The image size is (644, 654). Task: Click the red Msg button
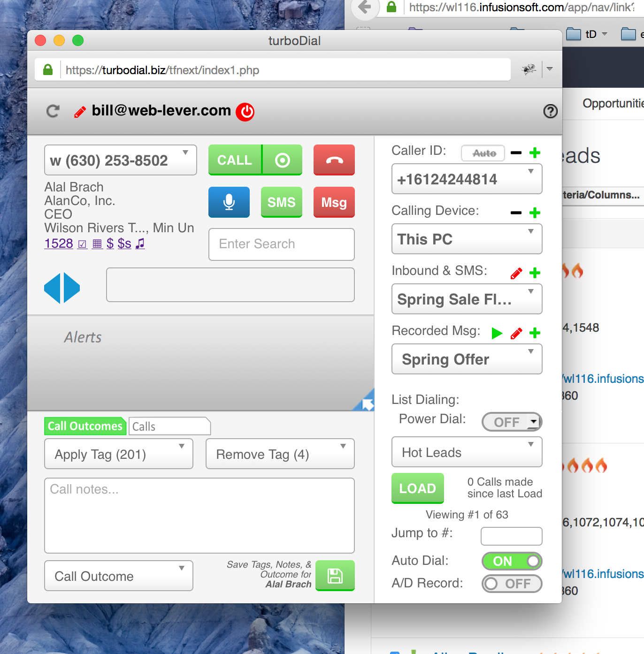[334, 202]
